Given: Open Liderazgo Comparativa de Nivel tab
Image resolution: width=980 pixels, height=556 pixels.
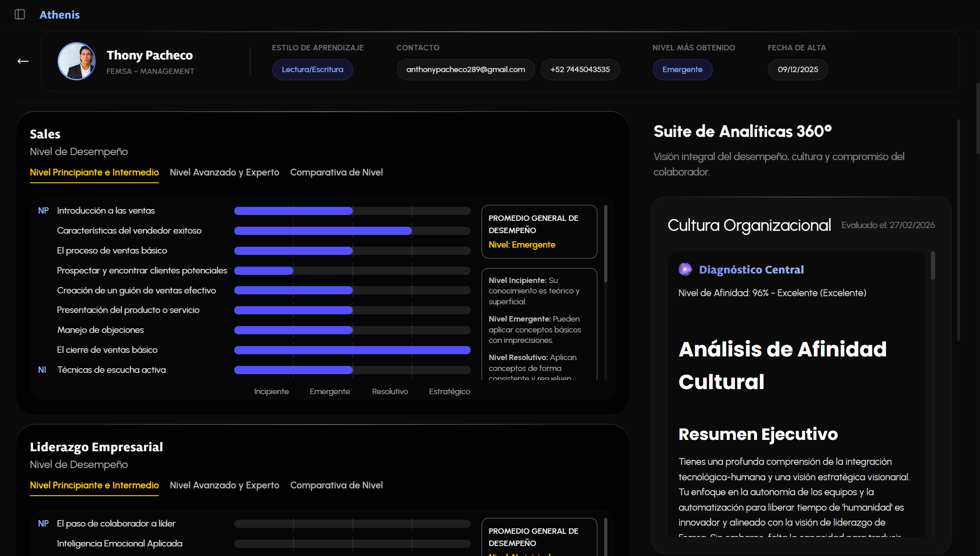Looking at the screenshot, I should pos(336,485).
